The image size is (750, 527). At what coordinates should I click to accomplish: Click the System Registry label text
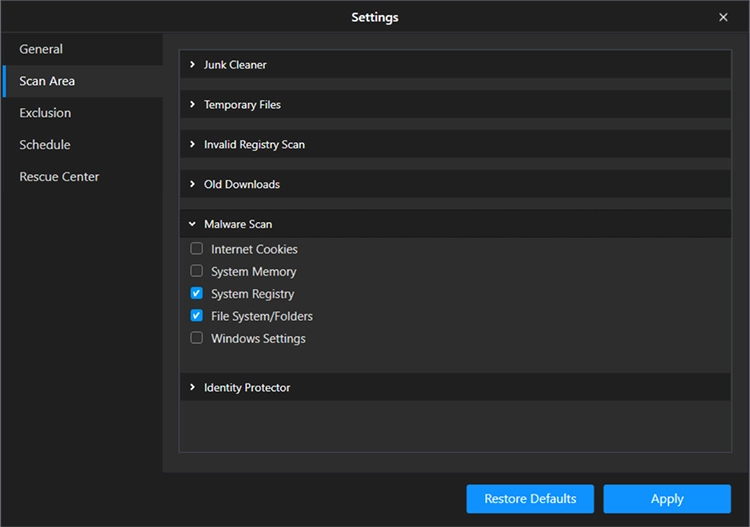[x=253, y=294]
